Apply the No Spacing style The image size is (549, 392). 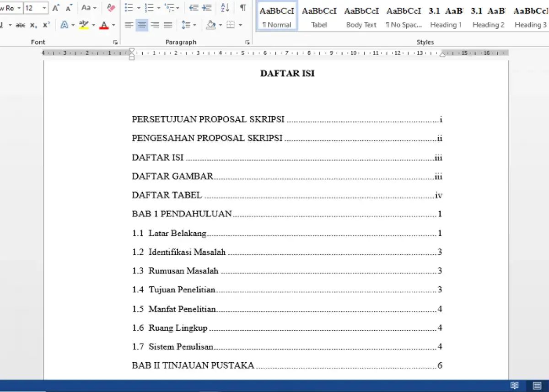tap(403, 16)
